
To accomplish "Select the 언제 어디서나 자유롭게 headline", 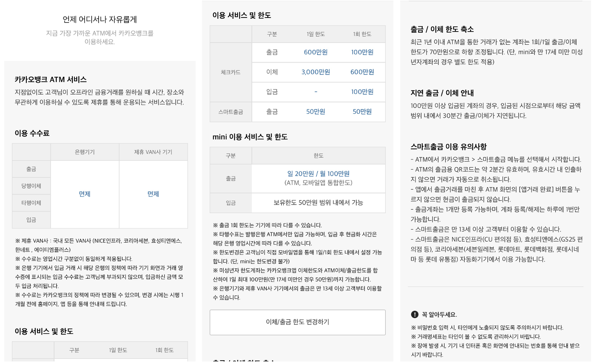I will (x=100, y=19).
